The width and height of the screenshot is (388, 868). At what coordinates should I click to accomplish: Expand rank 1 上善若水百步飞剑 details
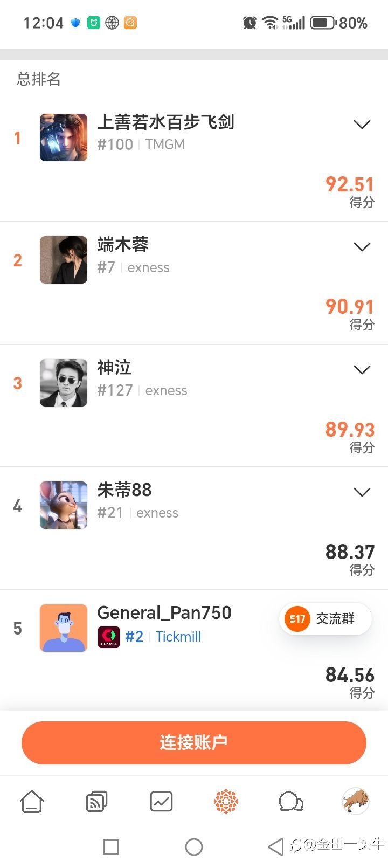click(x=362, y=125)
